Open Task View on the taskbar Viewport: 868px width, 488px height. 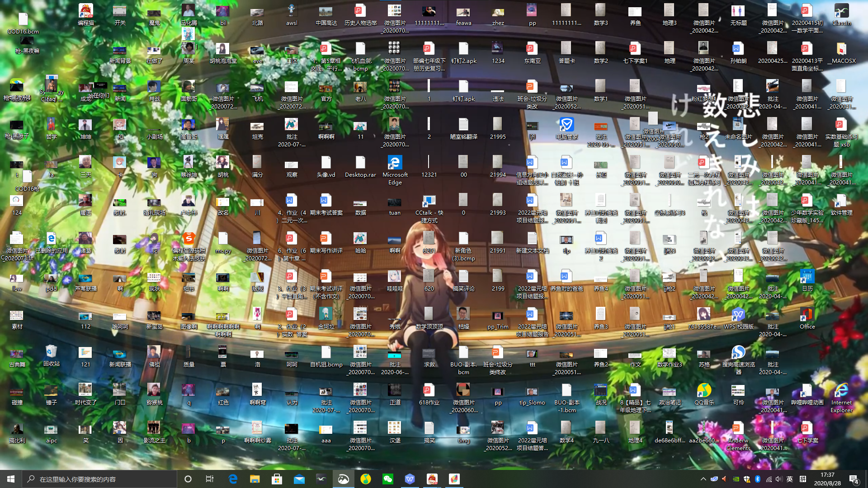coord(210,479)
